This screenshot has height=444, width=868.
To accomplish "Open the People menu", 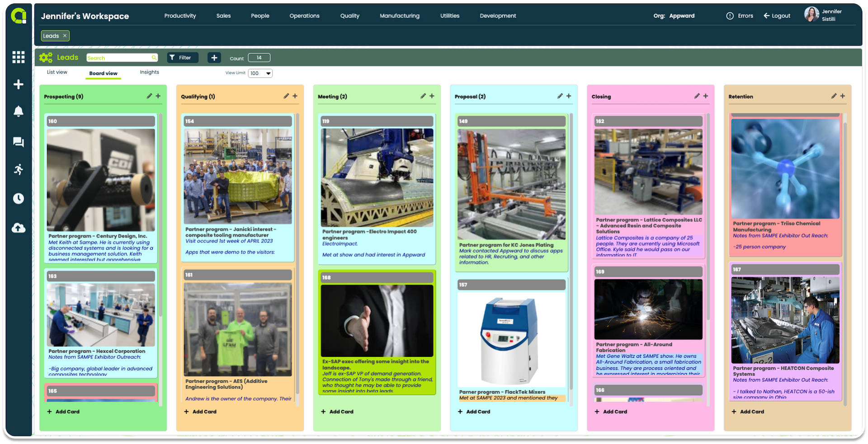I will (x=260, y=16).
